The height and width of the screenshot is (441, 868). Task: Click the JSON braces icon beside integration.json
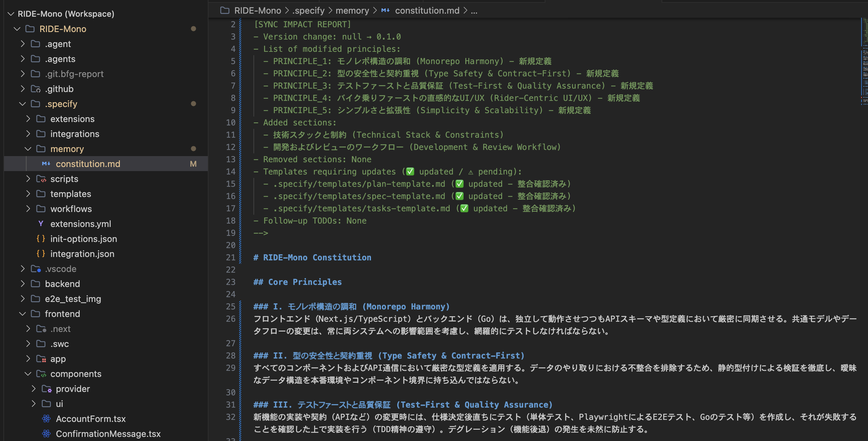(x=41, y=254)
